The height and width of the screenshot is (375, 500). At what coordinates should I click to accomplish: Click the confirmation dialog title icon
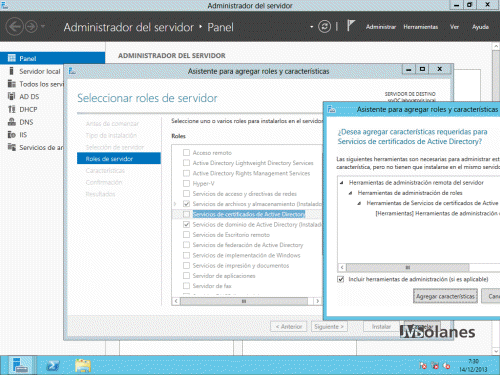[x=331, y=109]
